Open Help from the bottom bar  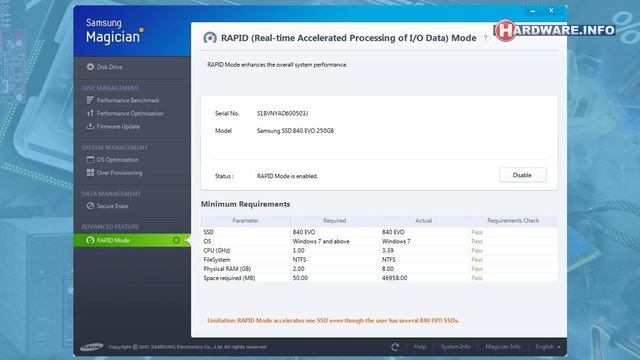pyautogui.click(x=420, y=347)
